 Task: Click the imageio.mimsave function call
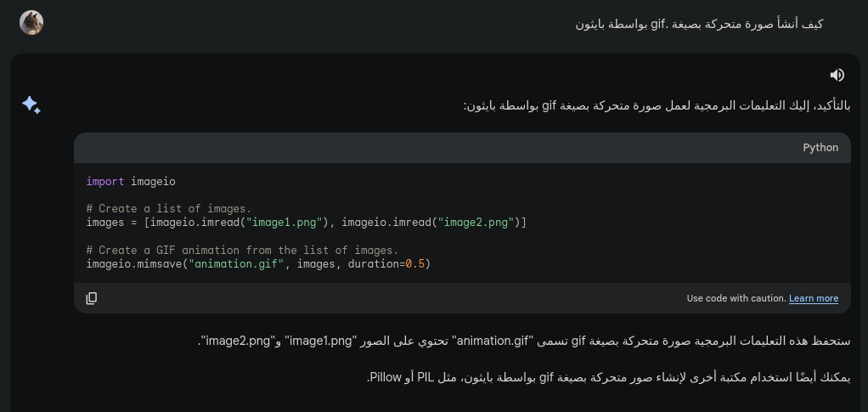pyautogui.click(x=134, y=264)
